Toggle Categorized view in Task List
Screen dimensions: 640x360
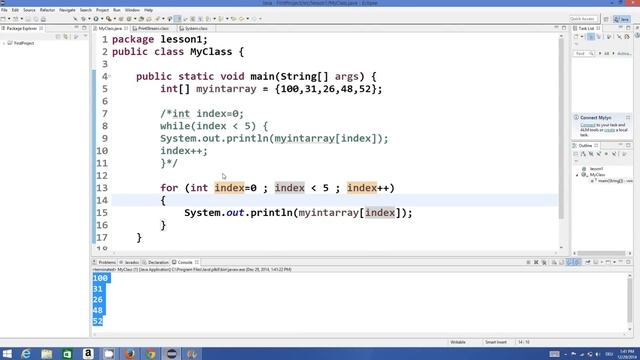click(591, 37)
